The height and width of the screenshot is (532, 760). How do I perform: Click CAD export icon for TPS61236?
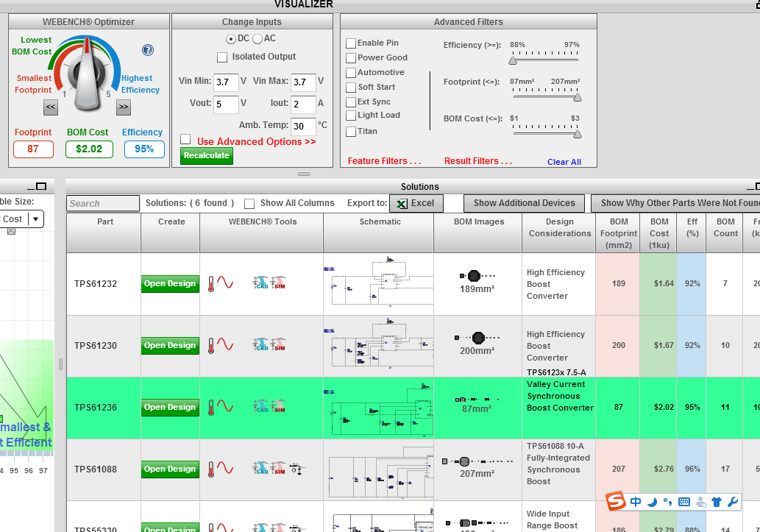coord(260,406)
